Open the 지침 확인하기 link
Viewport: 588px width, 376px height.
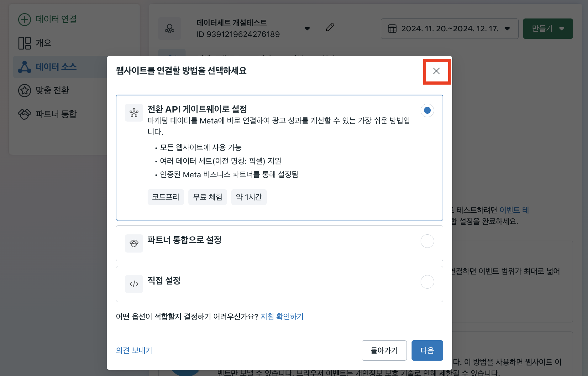click(x=282, y=316)
